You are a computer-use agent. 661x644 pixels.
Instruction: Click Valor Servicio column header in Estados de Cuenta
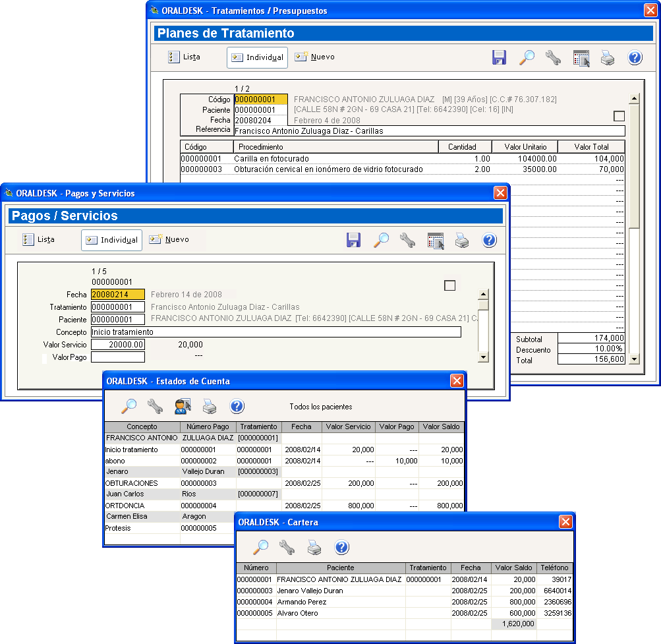click(348, 426)
